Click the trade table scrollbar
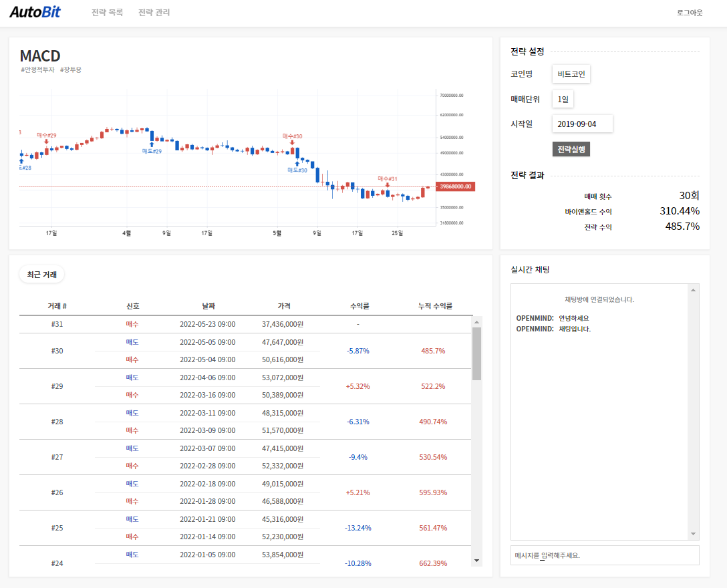The height and width of the screenshot is (588, 727). pyautogui.click(x=476, y=347)
